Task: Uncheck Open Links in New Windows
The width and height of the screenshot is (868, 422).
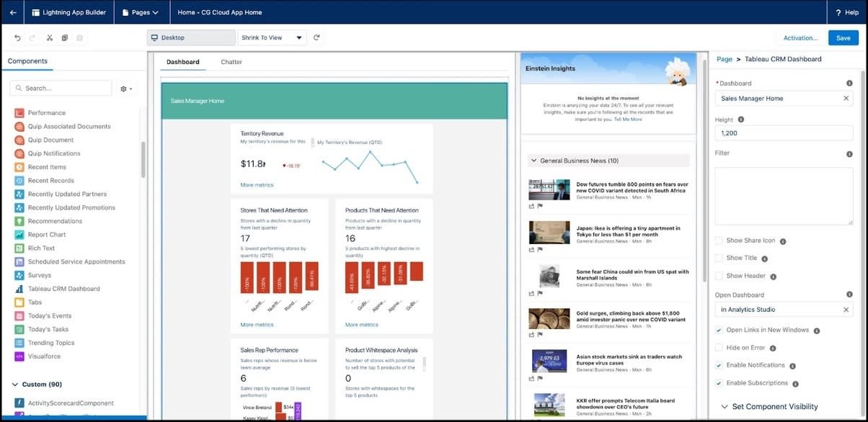Action: [719, 330]
